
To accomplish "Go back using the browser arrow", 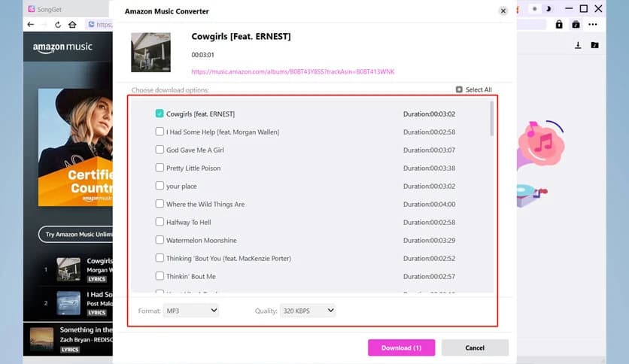I will [x=31, y=25].
